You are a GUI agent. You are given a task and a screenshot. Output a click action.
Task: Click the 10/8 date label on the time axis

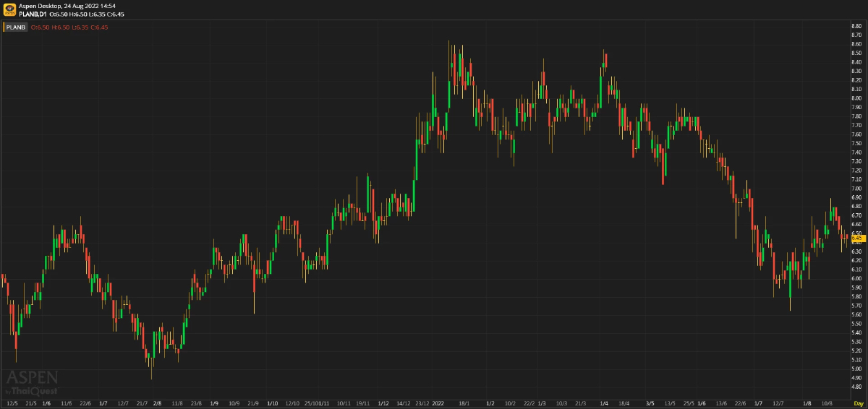[827, 403]
